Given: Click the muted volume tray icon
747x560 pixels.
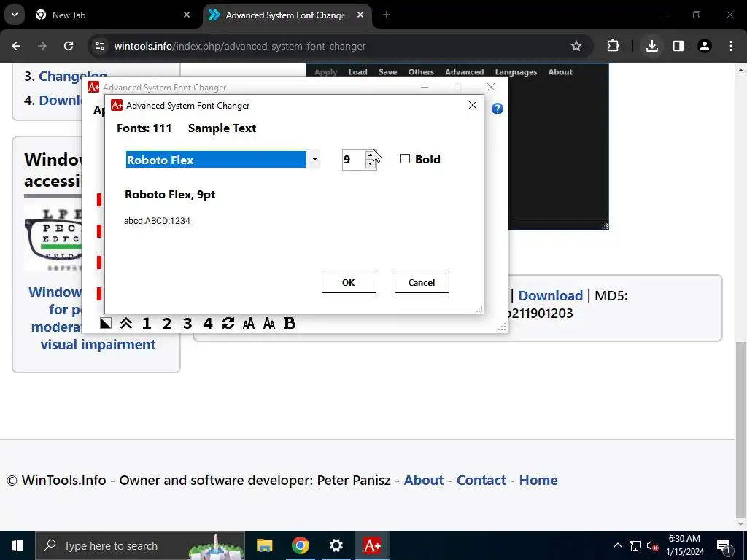Looking at the screenshot, I should coord(653,545).
